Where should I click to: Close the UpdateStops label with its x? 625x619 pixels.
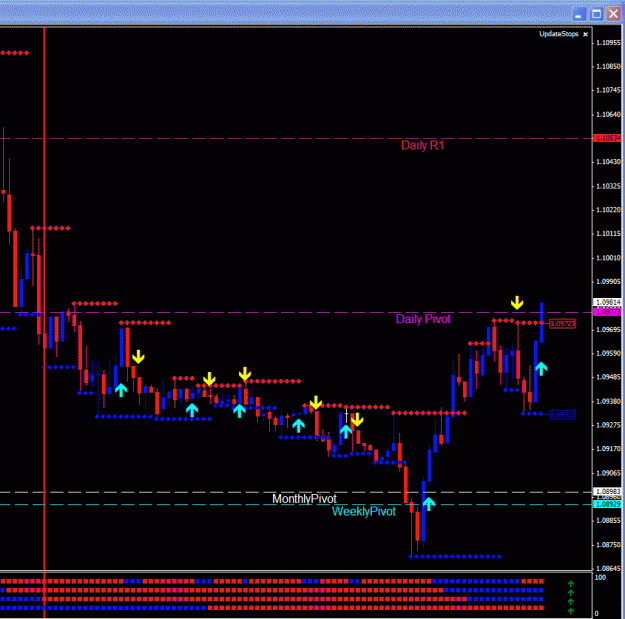click(x=586, y=34)
